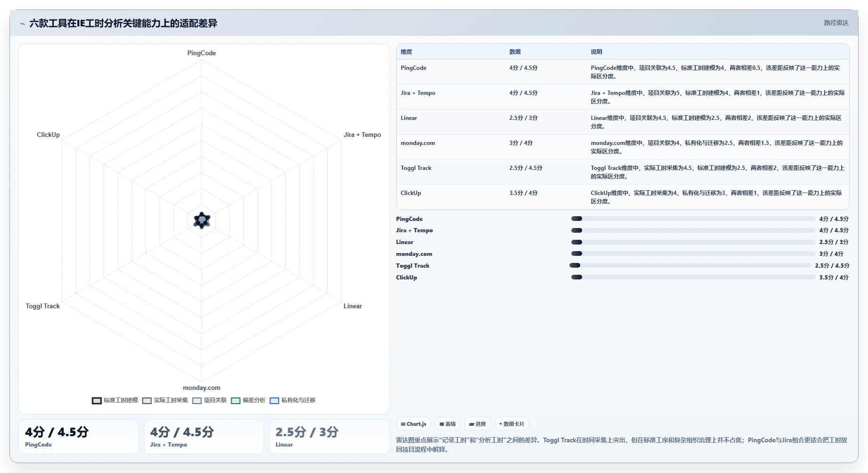Click the ClickUp radar axis label
This screenshot has height=473, width=868.
pos(48,135)
